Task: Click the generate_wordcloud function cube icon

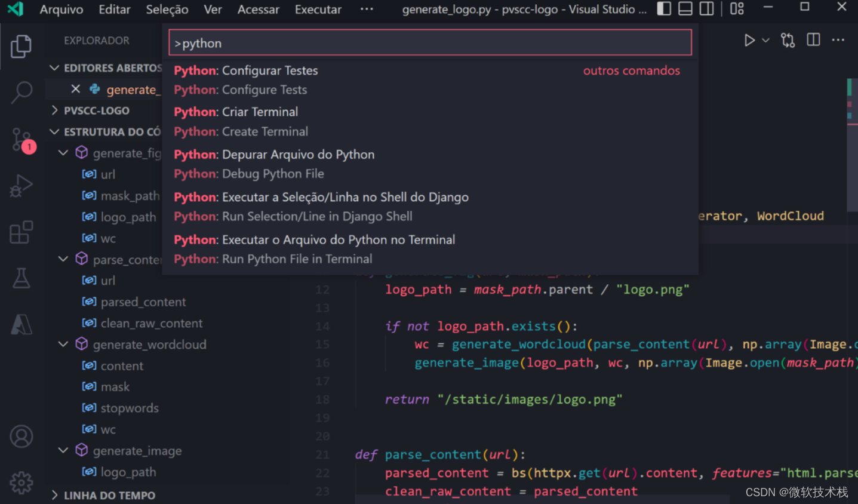Action: tap(82, 344)
